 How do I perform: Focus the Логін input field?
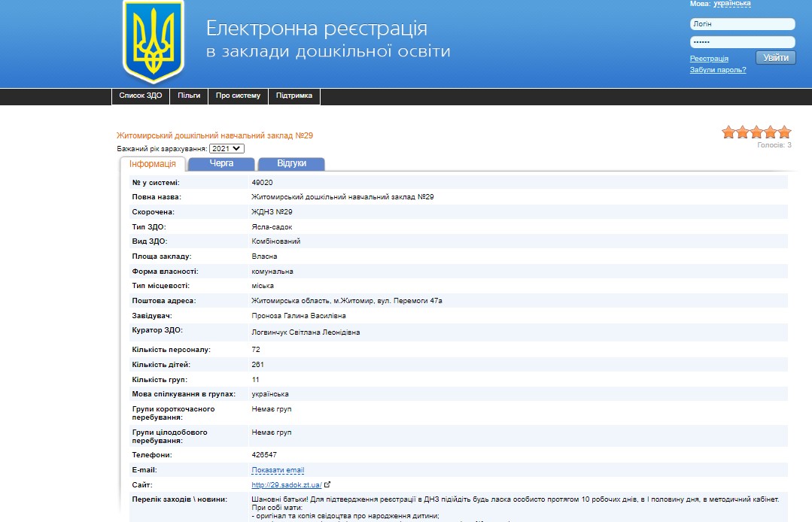742,24
